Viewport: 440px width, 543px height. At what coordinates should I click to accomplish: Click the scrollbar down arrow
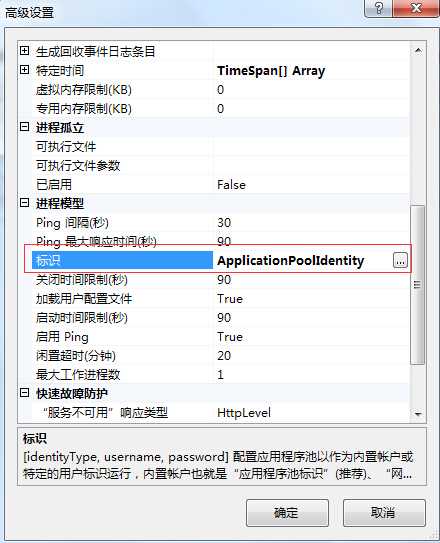(418, 414)
